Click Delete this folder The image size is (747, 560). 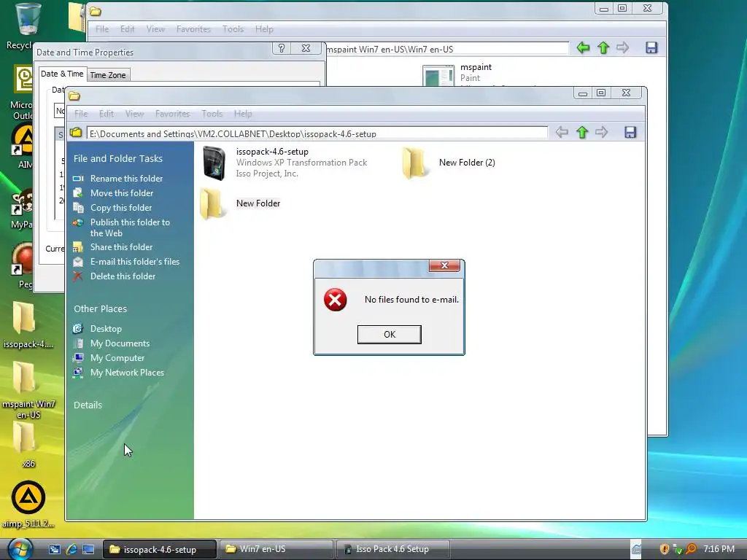pyautogui.click(x=123, y=276)
